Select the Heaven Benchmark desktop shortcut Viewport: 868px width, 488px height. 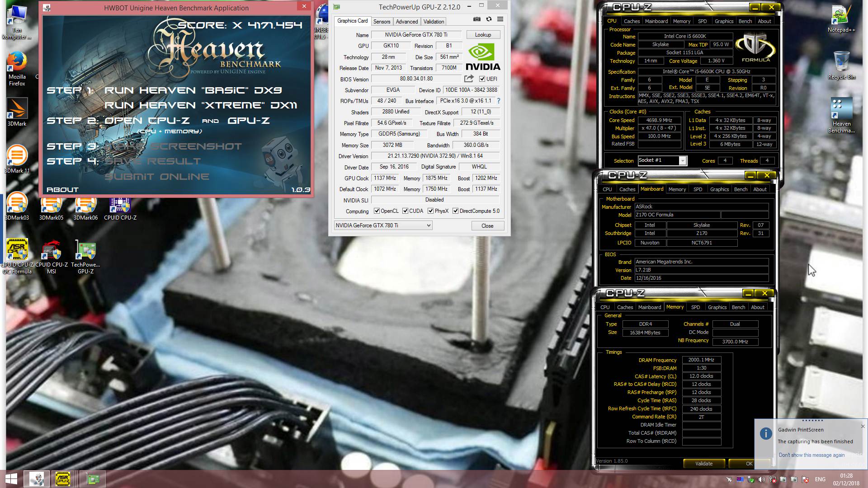click(x=841, y=116)
